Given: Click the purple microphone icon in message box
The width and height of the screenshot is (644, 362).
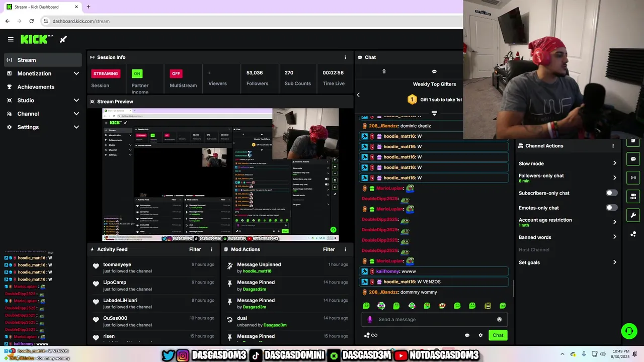Looking at the screenshot, I should [x=370, y=319].
